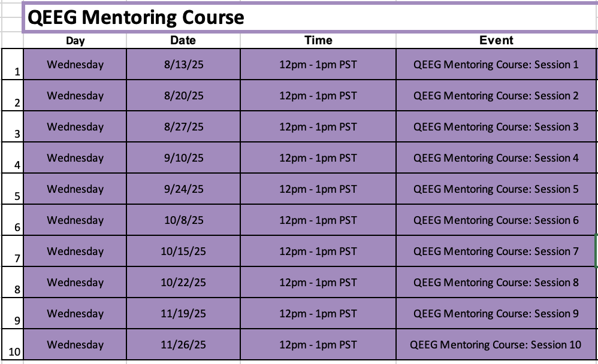Click the row number 5 cell

coord(13,189)
